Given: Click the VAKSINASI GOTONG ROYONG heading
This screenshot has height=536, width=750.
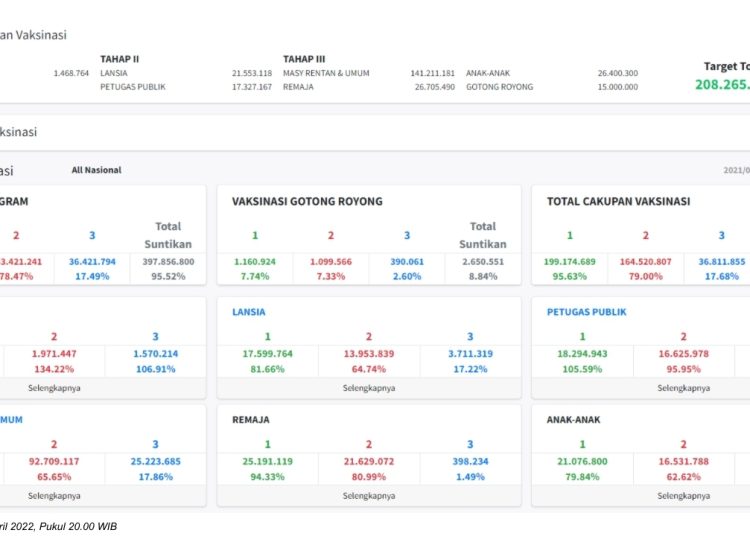Looking at the screenshot, I should coord(307,201).
